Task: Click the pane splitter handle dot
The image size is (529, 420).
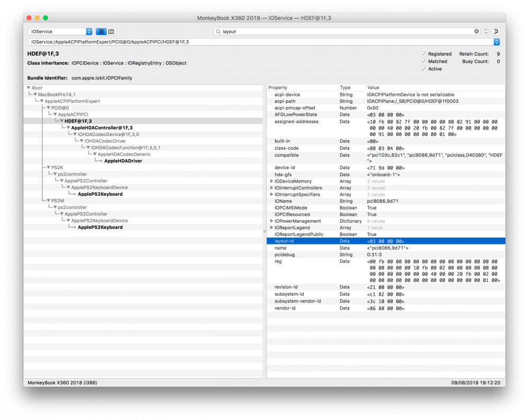Action: pos(264,231)
